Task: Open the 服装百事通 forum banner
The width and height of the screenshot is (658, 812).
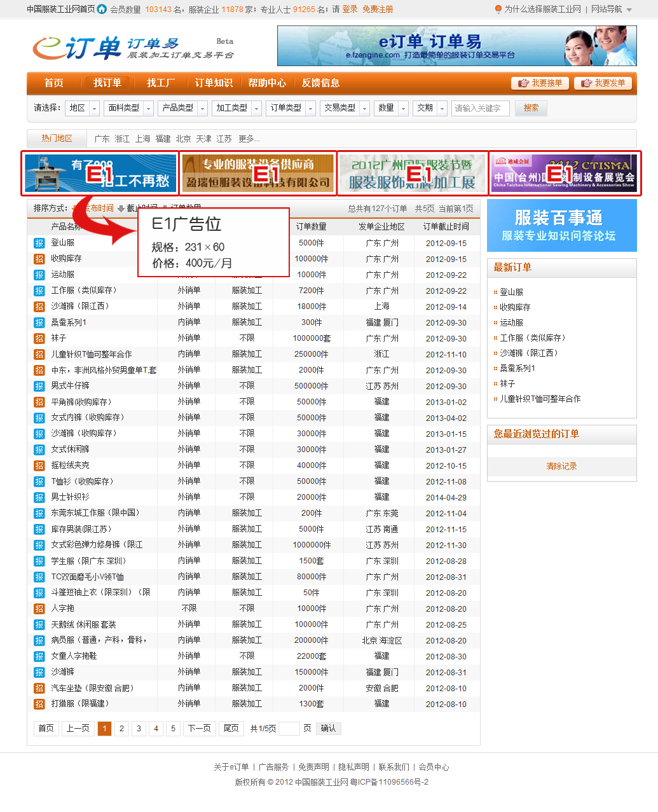Action: click(561, 226)
